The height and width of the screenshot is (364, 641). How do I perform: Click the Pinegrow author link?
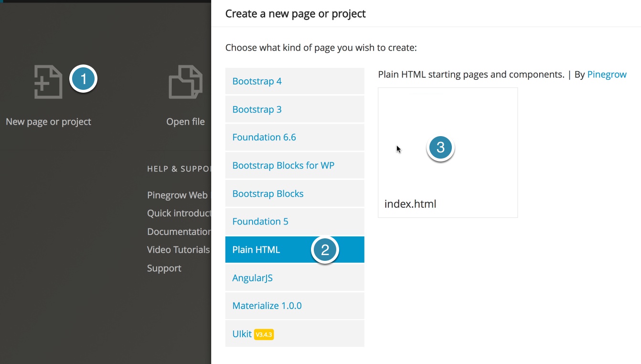[607, 74]
